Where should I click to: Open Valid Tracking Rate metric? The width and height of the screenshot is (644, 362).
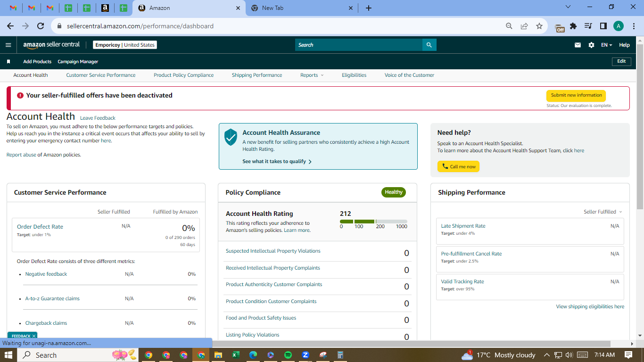[462, 281]
